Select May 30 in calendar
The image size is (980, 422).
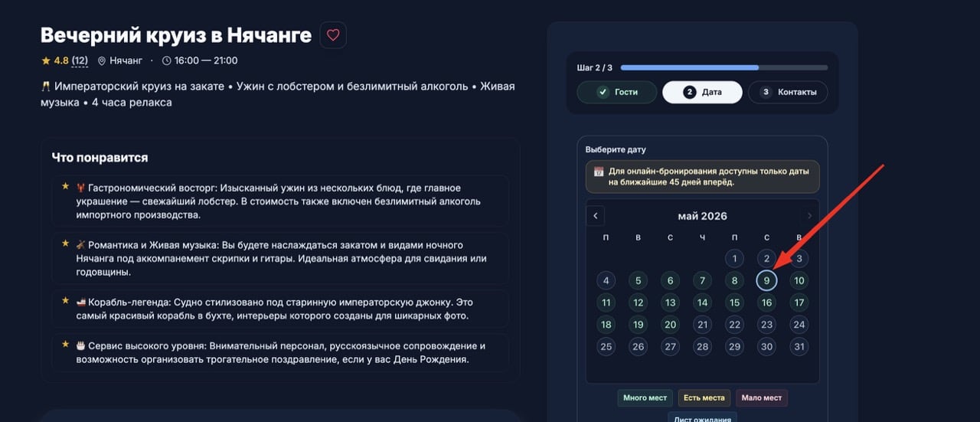766,347
